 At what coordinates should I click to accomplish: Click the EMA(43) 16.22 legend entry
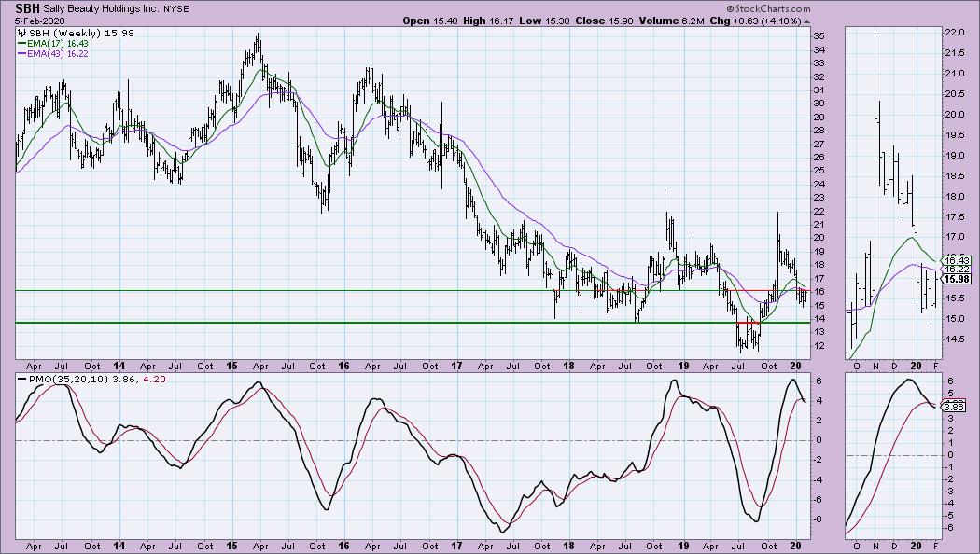click(58, 54)
